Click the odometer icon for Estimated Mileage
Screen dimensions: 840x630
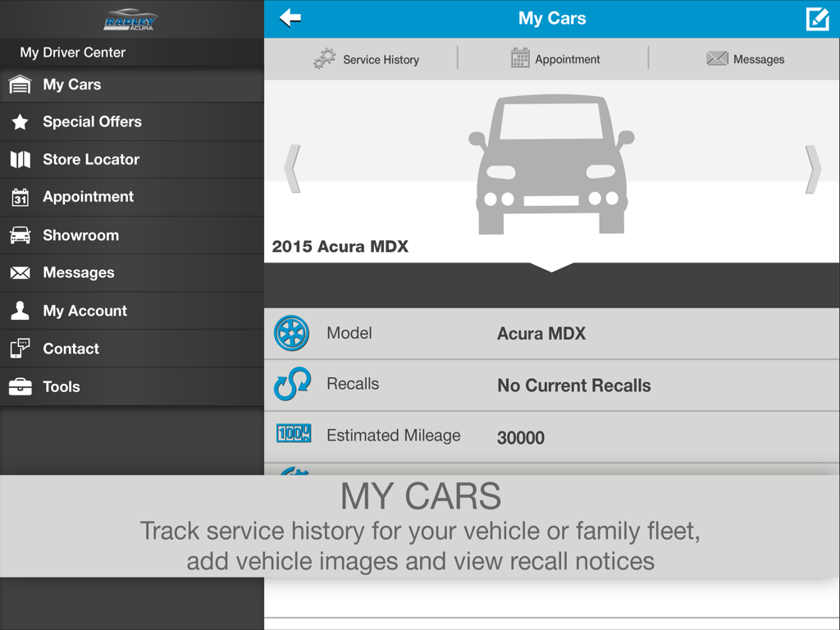tap(293, 433)
